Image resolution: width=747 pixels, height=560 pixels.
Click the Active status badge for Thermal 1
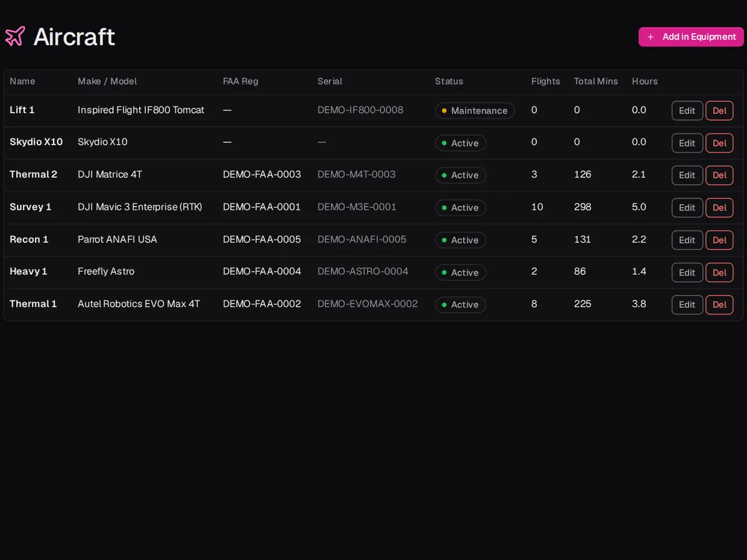[x=461, y=305]
